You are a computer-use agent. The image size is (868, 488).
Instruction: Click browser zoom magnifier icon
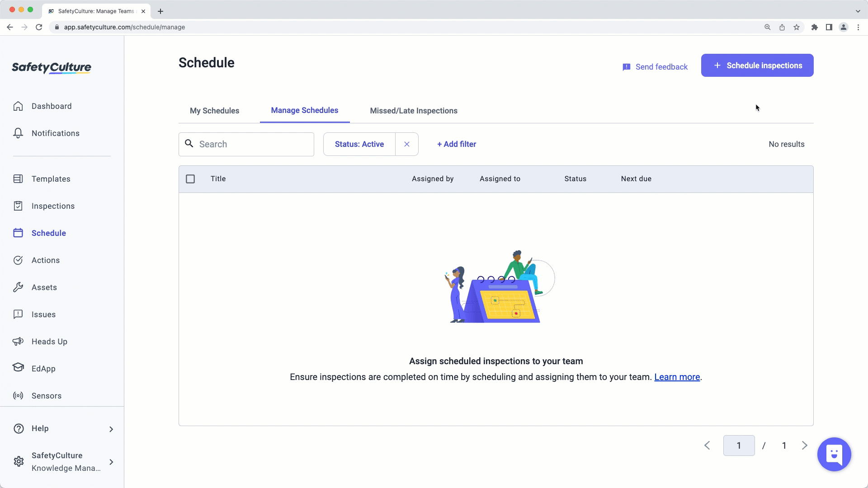pyautogui.click(x=768, y=27)
